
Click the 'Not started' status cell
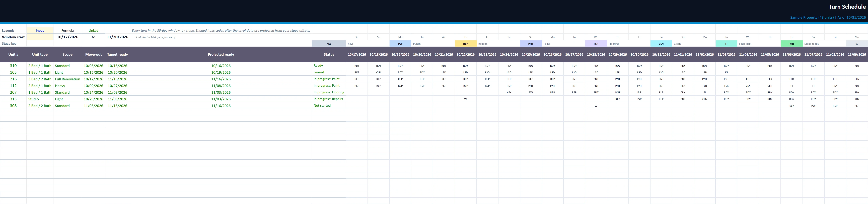(329, 105)
